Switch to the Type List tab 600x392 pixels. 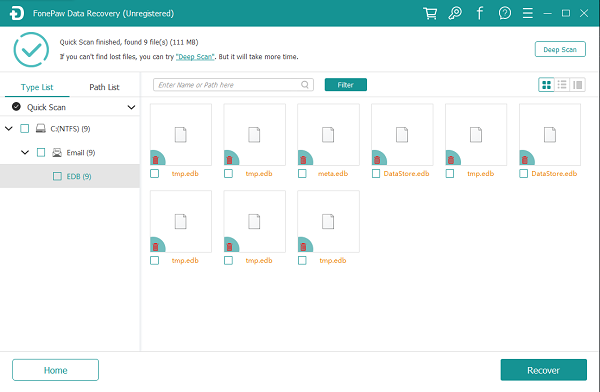click(37, 87)
